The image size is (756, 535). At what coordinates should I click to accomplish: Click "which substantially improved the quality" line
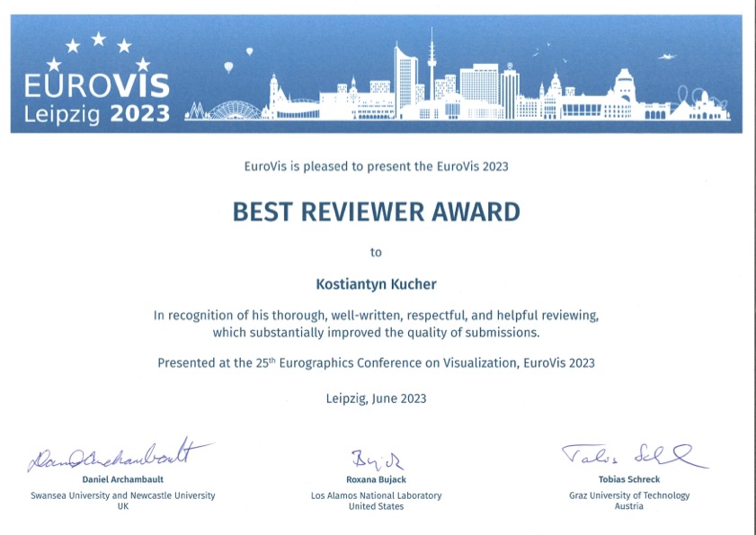pos(376,333)
